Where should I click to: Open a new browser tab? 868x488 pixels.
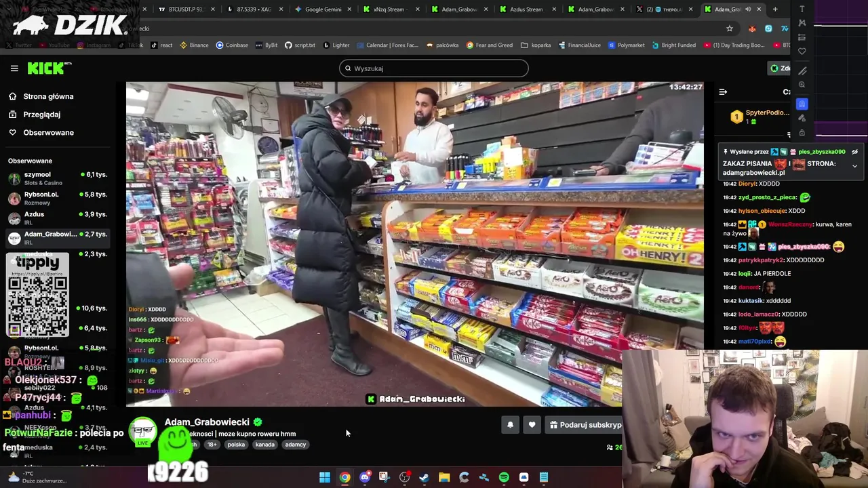pyautogui.click(x=775, y=9)
